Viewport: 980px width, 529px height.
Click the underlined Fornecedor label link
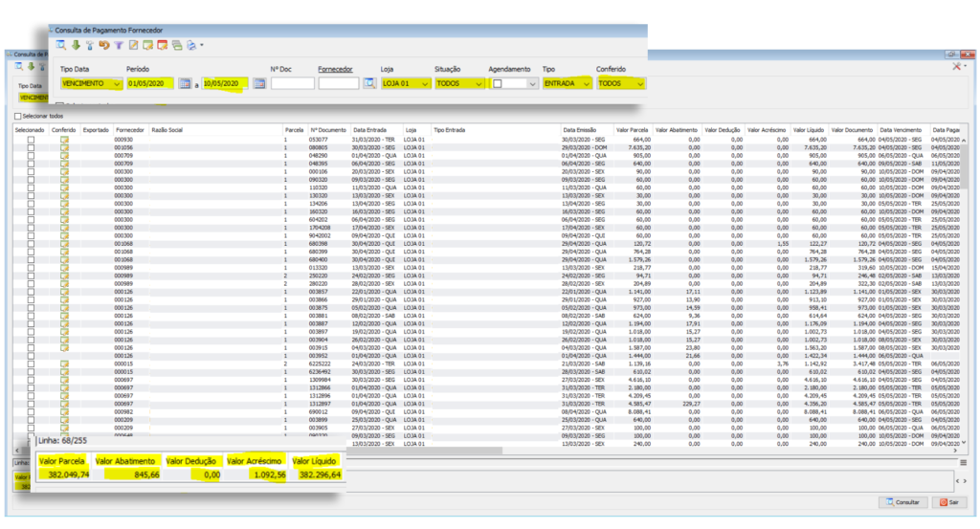(x=335, y=69)
